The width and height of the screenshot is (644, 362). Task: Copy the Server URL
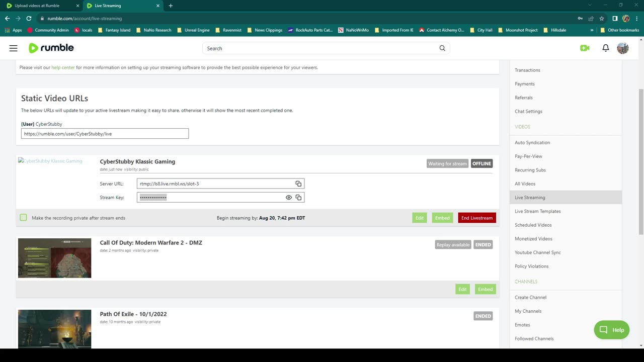point(298,184)
